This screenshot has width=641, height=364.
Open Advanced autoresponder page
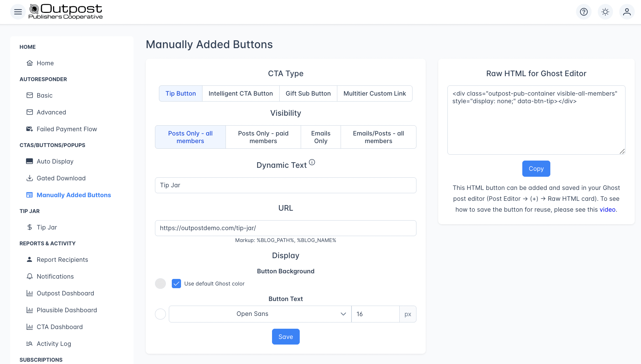tap(51, 112)
